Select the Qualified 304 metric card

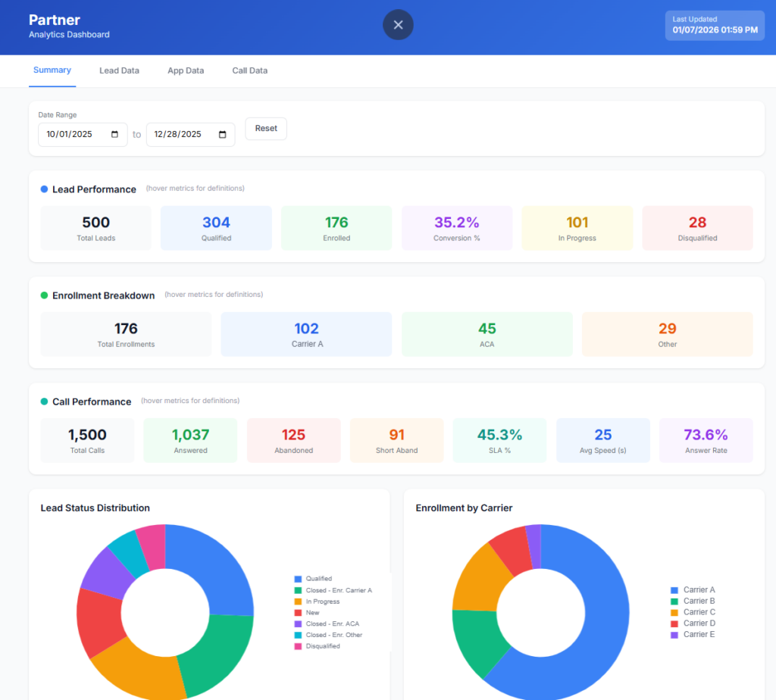(x=216, y=228)
